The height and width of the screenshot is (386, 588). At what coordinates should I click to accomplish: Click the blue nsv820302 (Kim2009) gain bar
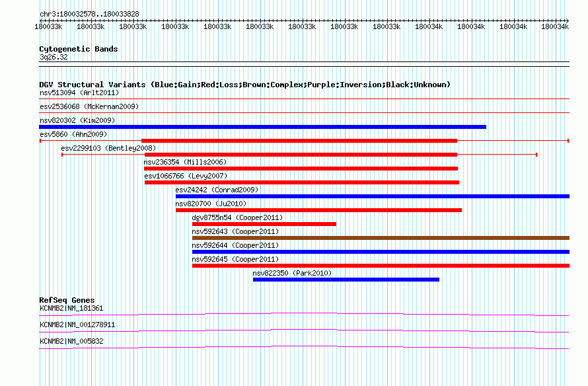(x=262, y=127)
